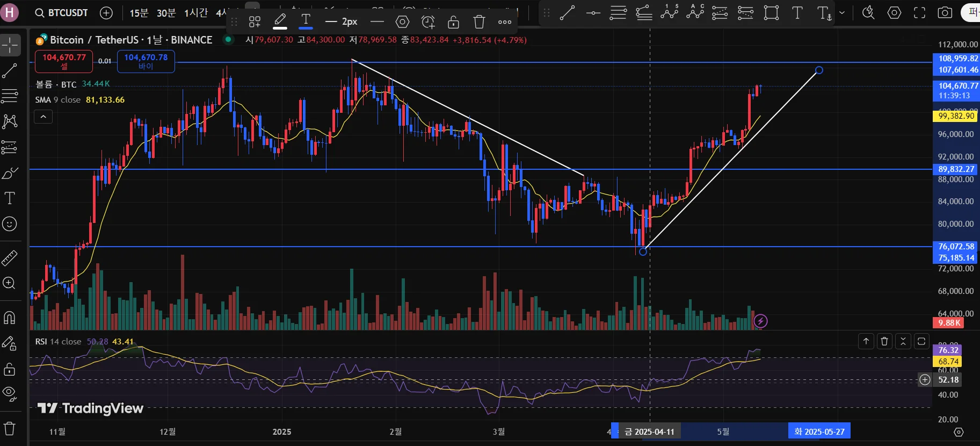Screen dimensions: 980x446
Task: Open the emoji icons tool
Action: coord(10,224)
